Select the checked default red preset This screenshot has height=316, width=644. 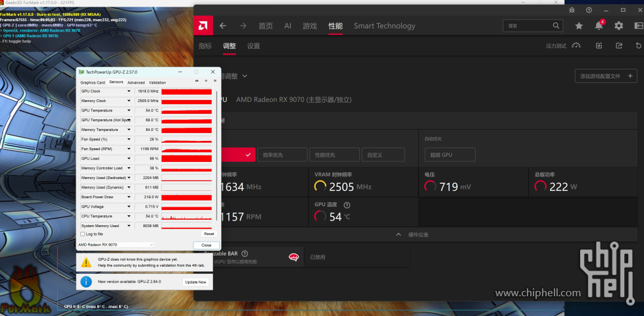tap(238, 155)
